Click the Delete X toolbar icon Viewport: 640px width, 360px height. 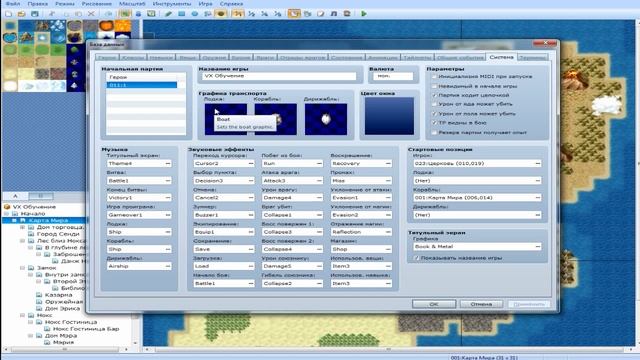click(91, 14)
